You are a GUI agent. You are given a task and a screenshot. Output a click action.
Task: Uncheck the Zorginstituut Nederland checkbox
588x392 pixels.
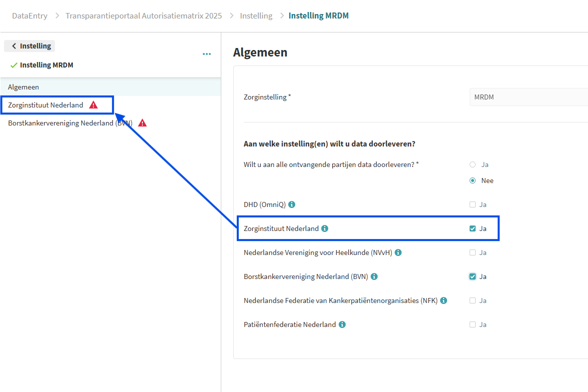(473, 228)
